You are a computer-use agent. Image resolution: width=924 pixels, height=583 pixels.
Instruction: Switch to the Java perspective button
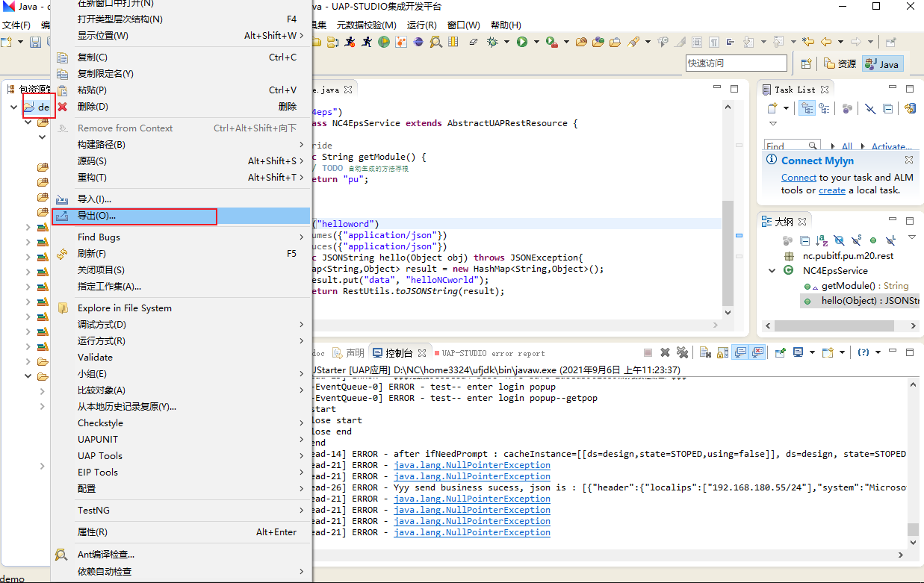[883, 64]
